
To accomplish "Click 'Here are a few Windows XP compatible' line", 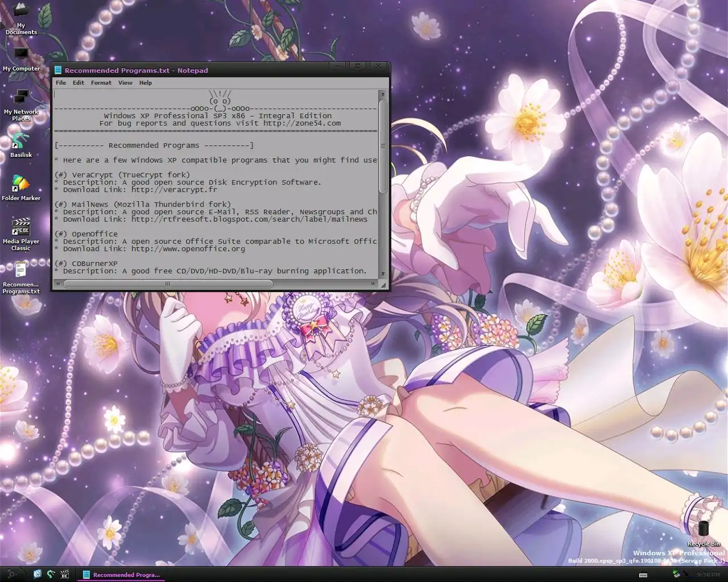I will [x=216, y=160].
